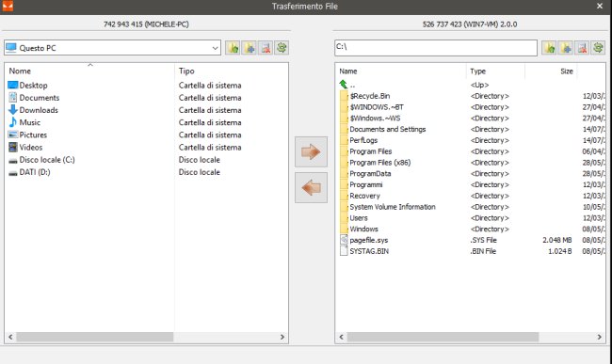
Task: Select the $Recycle.Bin directory
Action: [370, 96]
